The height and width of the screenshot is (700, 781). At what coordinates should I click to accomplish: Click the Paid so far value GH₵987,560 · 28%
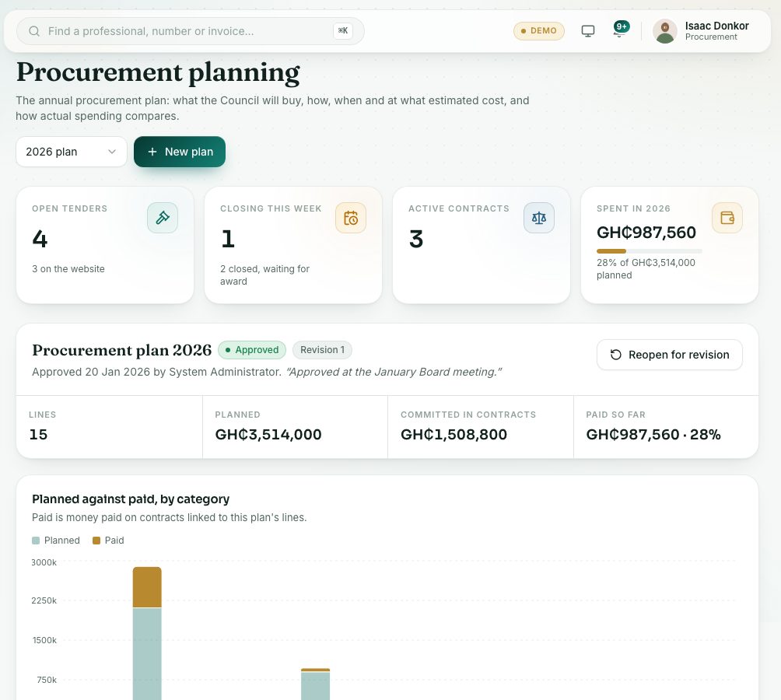[x=653, y=435]
